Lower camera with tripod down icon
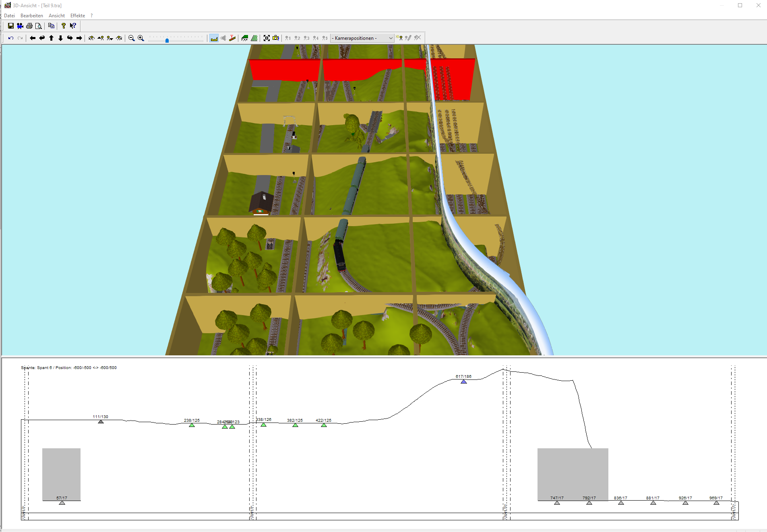Viewport: 767px width, 532px height. [x=110, y=38]
